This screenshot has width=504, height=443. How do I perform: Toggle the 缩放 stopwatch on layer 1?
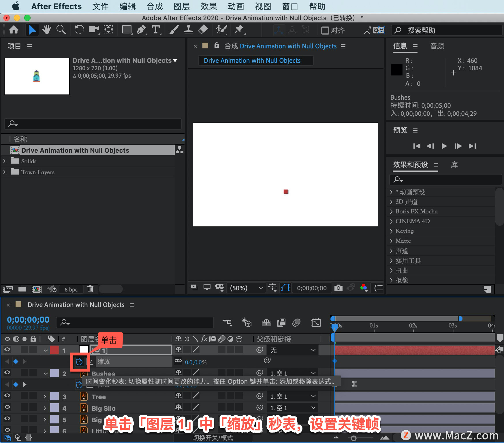pyautogui.click(x=79, y=361)
